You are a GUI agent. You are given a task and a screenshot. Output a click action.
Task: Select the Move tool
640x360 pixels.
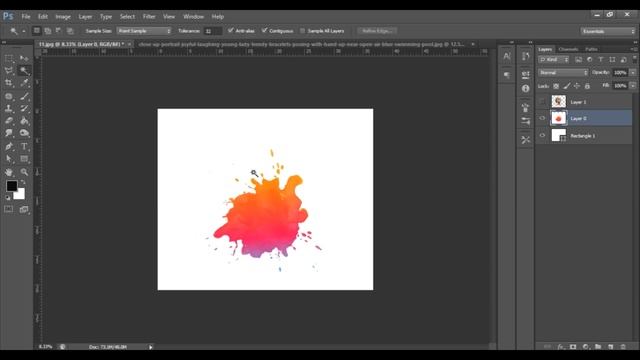pos(24,59)
